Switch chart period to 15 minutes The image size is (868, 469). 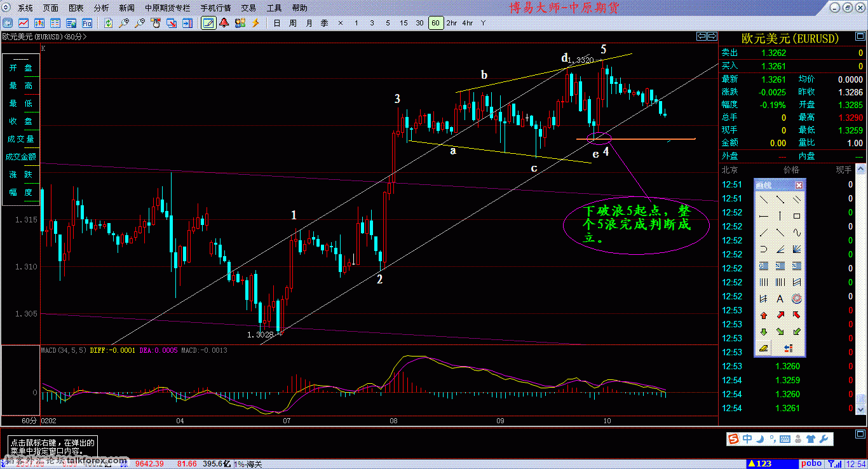pos(403,23)
